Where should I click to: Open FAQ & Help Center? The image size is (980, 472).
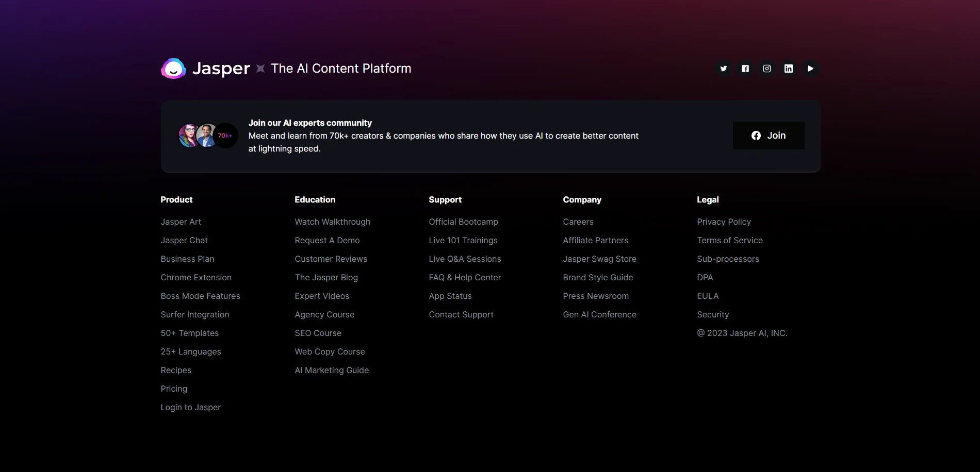click(x=465, y=277)
